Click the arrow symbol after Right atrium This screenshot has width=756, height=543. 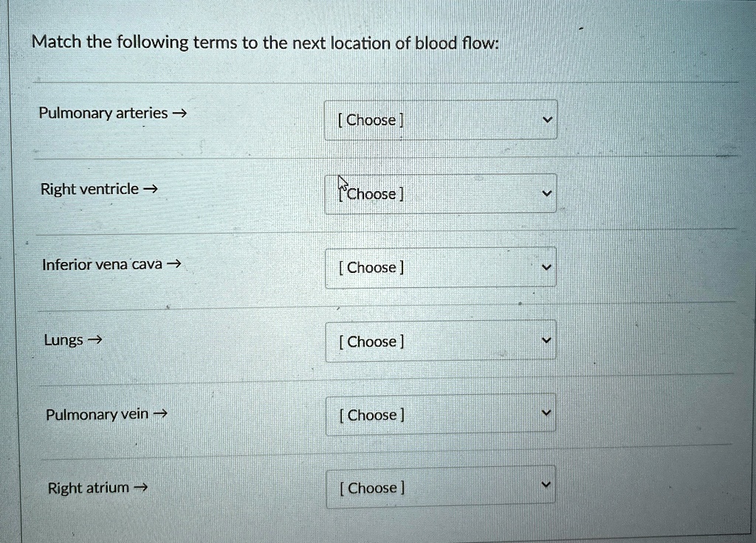pyautogui.click(x=141, y=486)
